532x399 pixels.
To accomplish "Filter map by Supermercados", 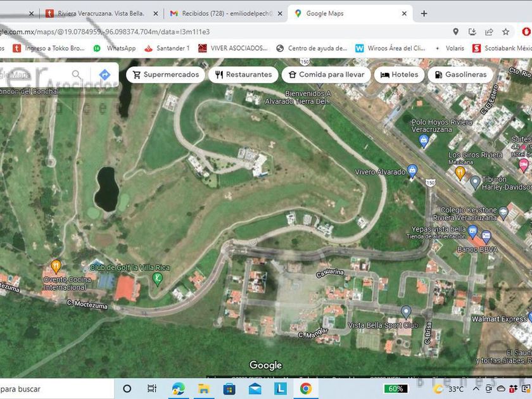I will click(165, 75).
